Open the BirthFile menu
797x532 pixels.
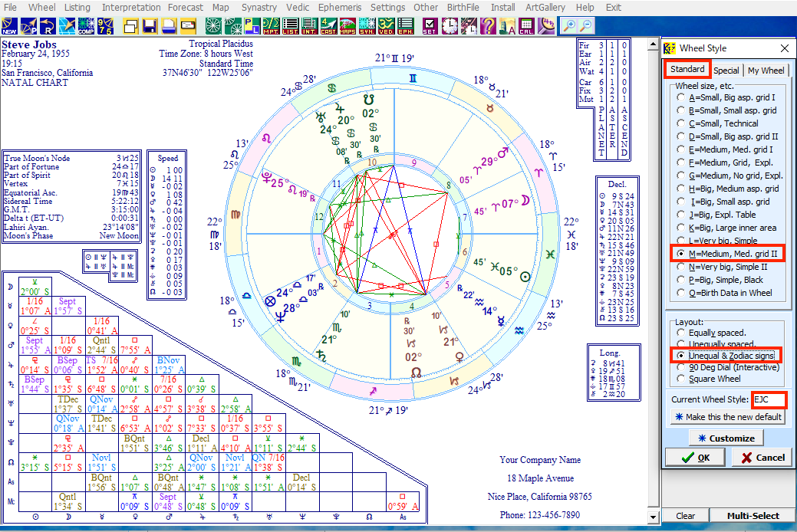pyautogui.click(x=463, y=7)
